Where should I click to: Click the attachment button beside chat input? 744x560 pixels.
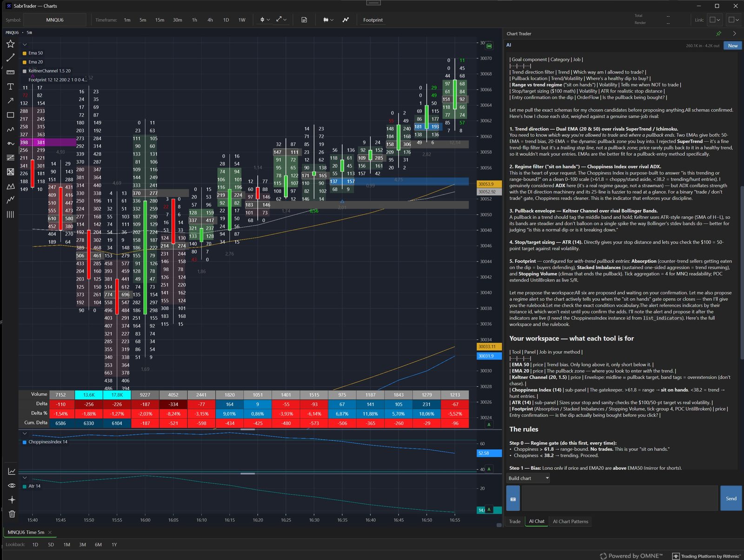513,499
